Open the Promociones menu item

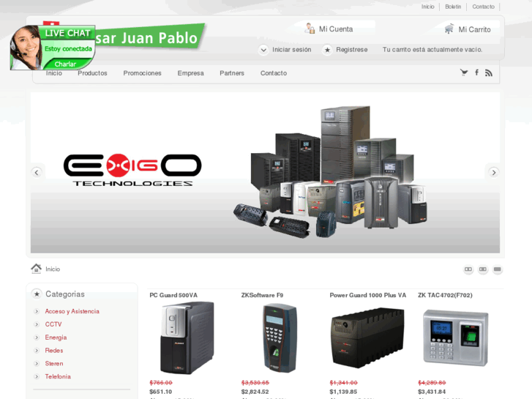pos(142,73)
